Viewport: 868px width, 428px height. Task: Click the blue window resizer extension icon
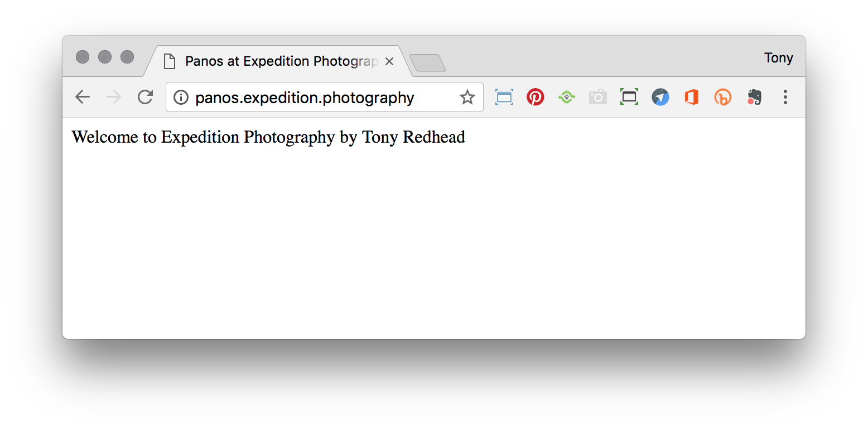pos(504,98)
